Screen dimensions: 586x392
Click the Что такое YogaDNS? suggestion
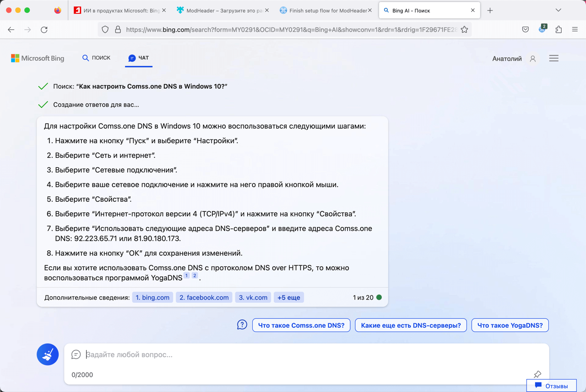[510, 325]
